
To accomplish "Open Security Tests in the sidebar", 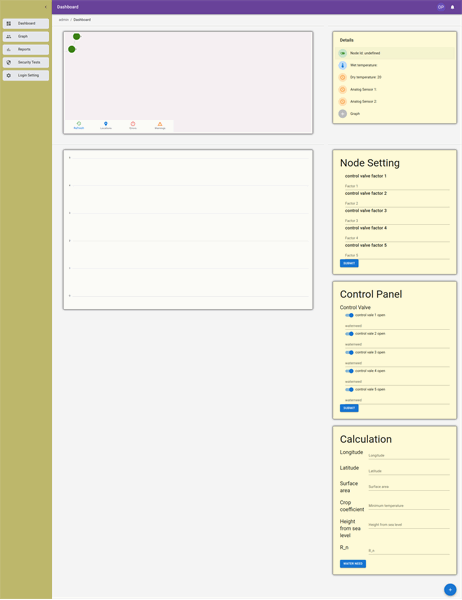I will point(26,62).
